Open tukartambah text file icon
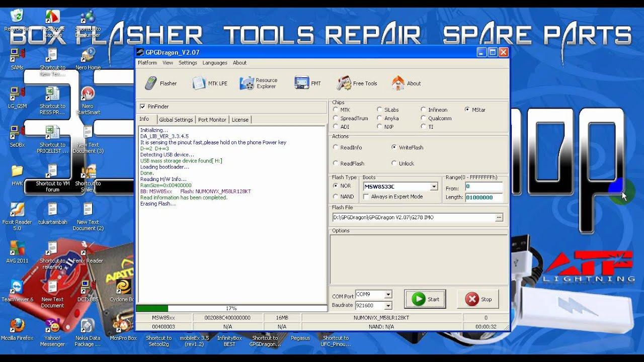The width and height of the screenshot is (644, 362). (52, 213)
